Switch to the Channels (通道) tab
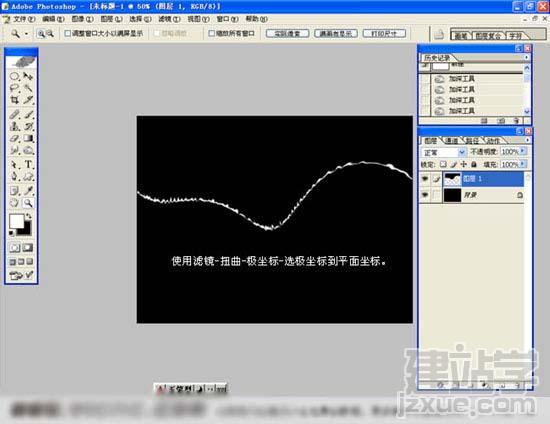The height and width of the screenshot is (424, 550). pyautogui.click(x=451, y=141)
